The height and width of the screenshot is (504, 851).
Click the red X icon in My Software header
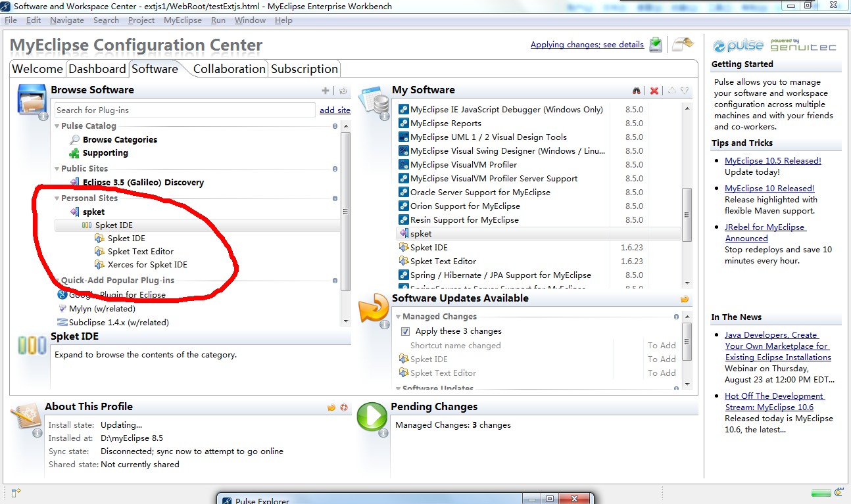click(x=654, y=91)
